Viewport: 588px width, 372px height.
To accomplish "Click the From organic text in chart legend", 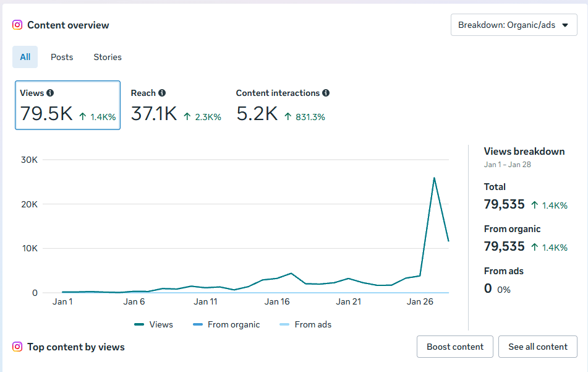I will (234, 324).
